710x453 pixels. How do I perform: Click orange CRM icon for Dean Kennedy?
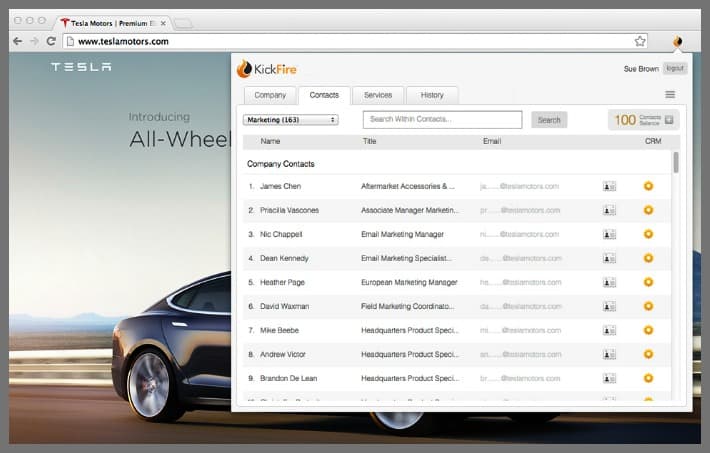[x=648, y=258]
